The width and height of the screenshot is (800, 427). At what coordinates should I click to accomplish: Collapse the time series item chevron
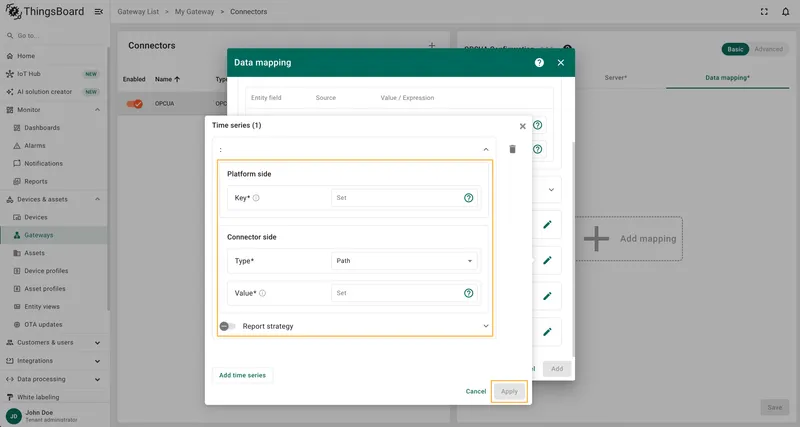coord(486,149)
